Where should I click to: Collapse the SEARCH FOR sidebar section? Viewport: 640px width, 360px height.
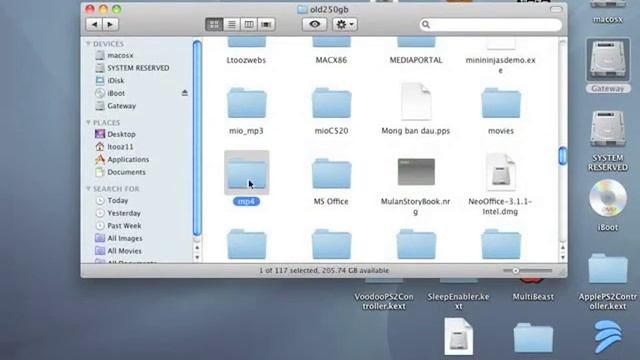pyautogui.click(x=88, y=189)
